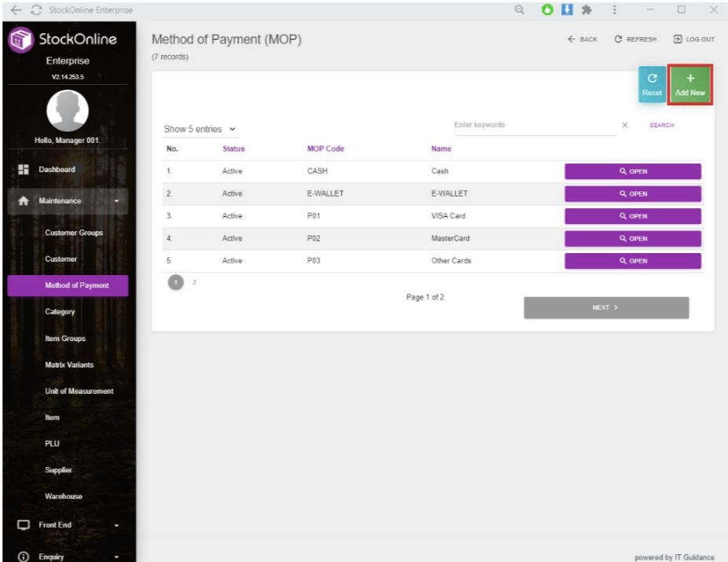Viewport: 728px width, 562px height.
Task: Select Unit of Measurement menu item
Action: pos(79,391)
